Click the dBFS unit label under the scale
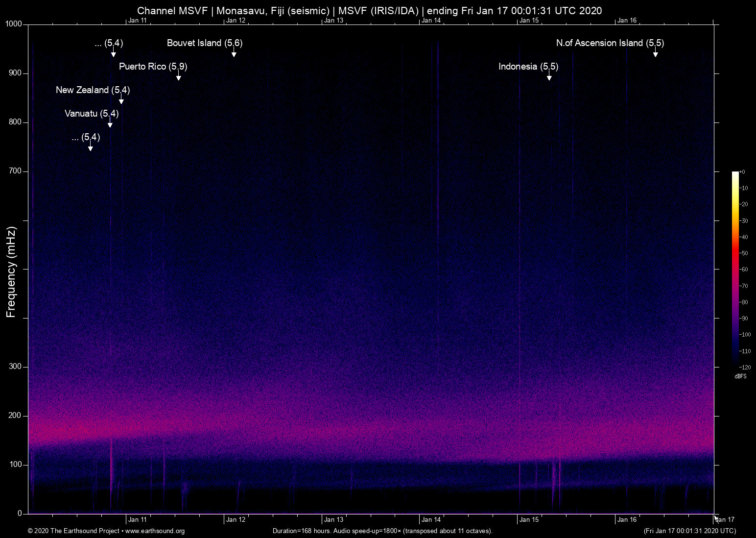756x538 pixels. click(x=741, y=376)
